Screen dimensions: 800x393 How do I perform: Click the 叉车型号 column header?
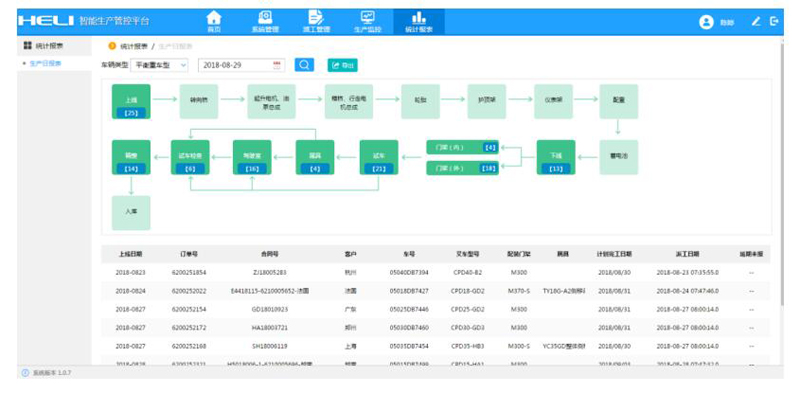[467, 254]
